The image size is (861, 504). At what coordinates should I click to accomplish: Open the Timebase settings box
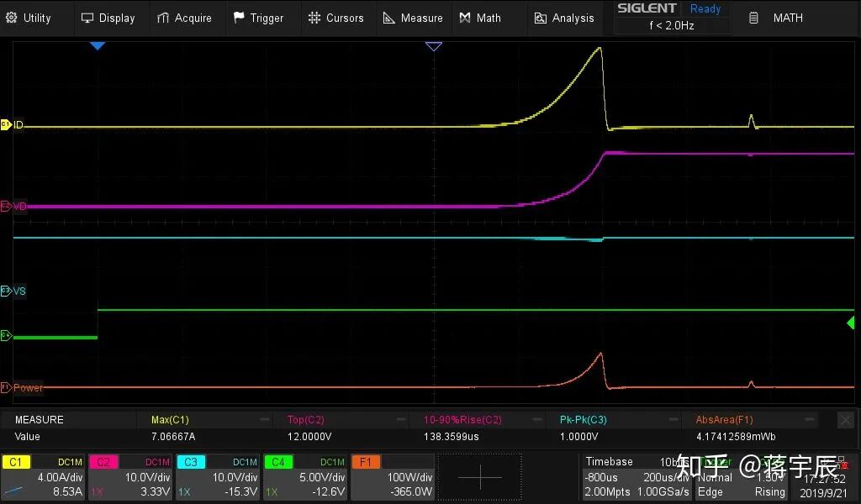637,477
